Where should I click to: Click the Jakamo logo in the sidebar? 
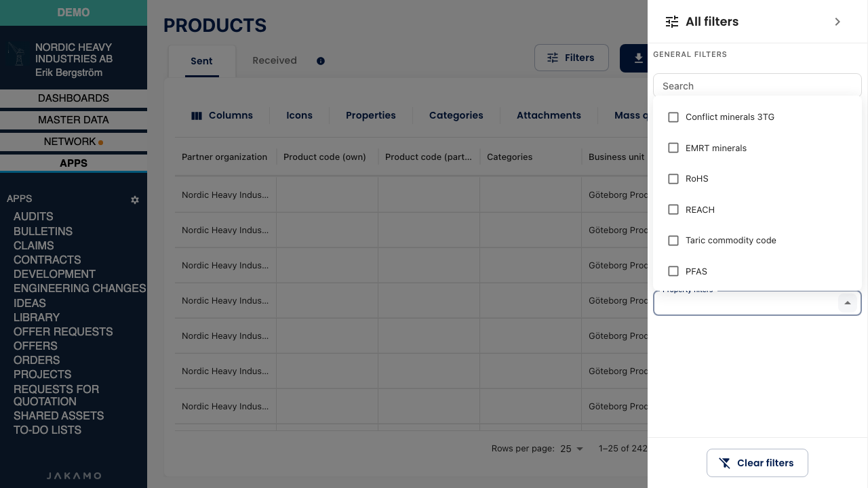coord(74,476)
